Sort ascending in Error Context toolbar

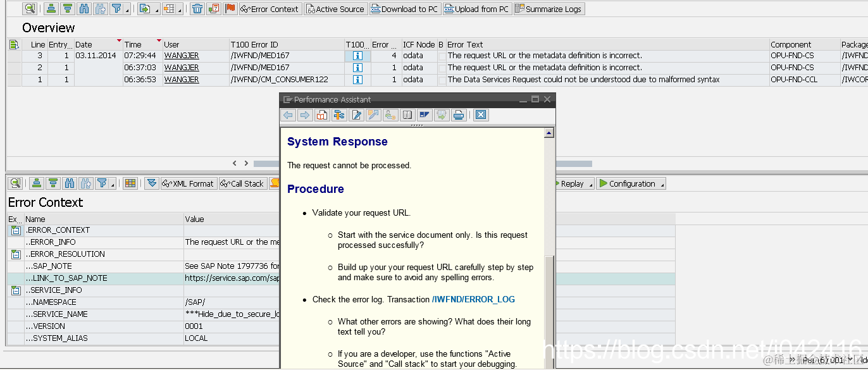tap(37, 183)
